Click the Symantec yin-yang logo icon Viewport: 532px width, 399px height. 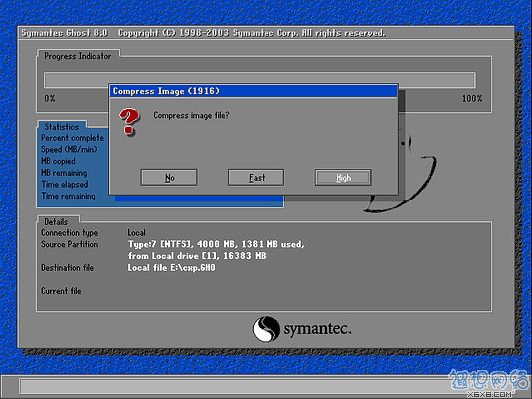point(266,329)
